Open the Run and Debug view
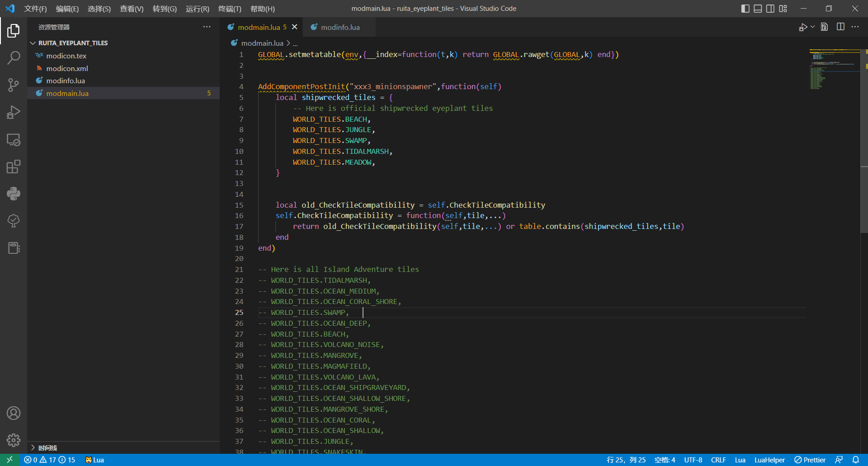 (14, 112)
